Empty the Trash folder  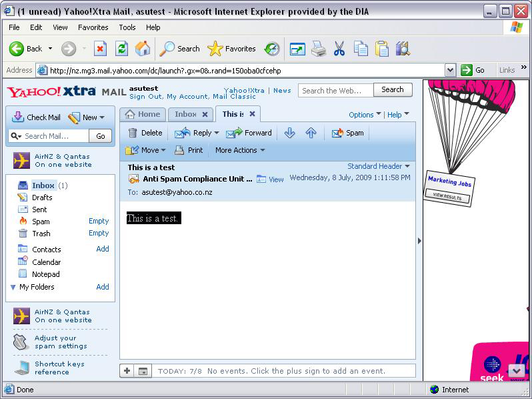tap(99, 233)
